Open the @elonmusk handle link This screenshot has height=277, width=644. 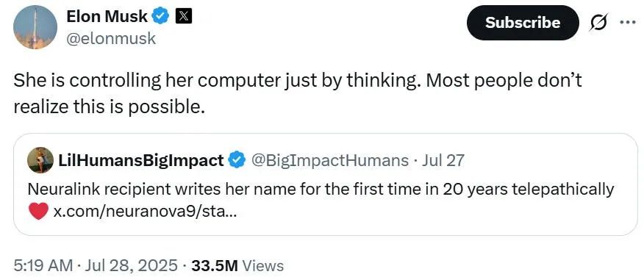coord(111,39)
